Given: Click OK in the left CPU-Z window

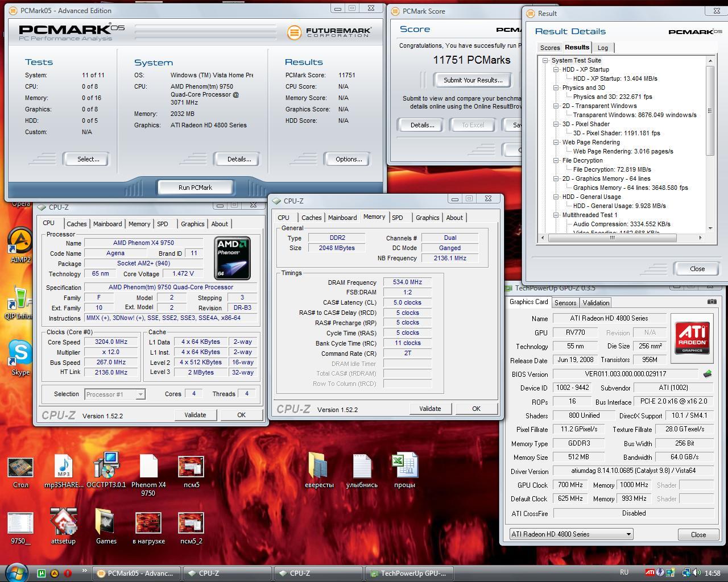Looking at the screenshot, I should [x=241, y=415].
